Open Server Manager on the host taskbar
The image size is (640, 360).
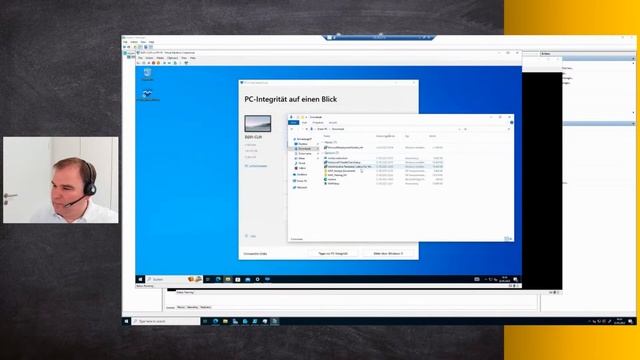(x=235, y=322)
